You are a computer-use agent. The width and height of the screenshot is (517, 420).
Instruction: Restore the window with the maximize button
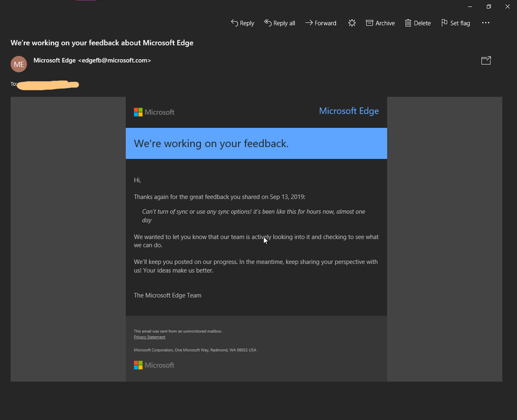coord(488,6)
